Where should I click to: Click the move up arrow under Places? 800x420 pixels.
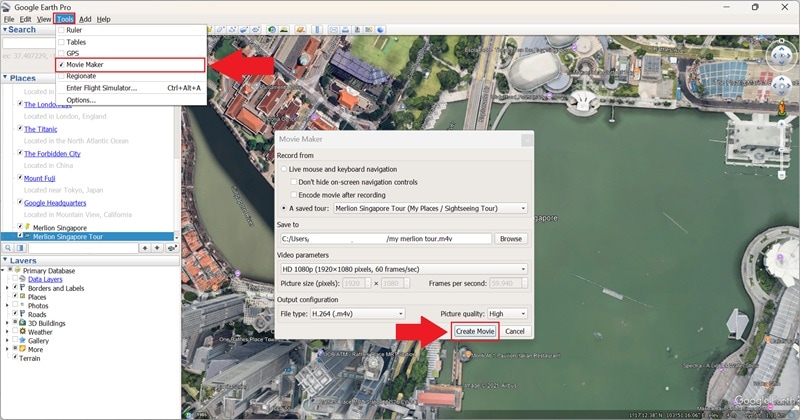145,248
